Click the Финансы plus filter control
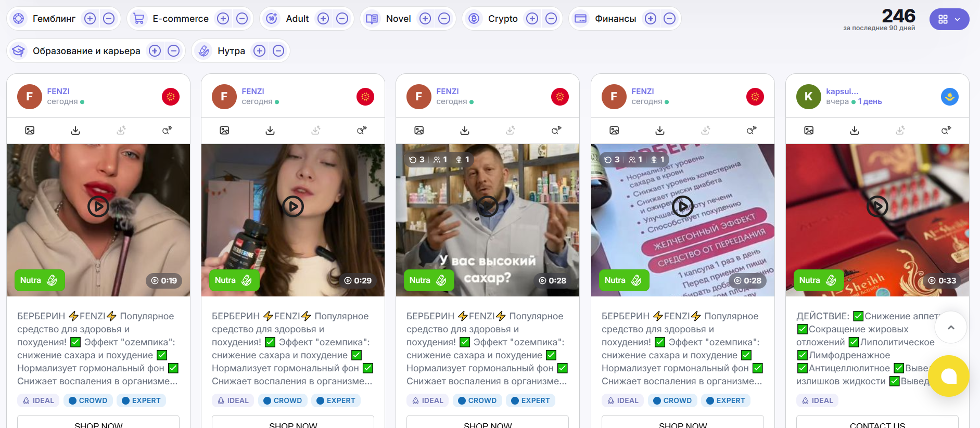The height and width of the screenshot is (428, 980). pos(651,19)
